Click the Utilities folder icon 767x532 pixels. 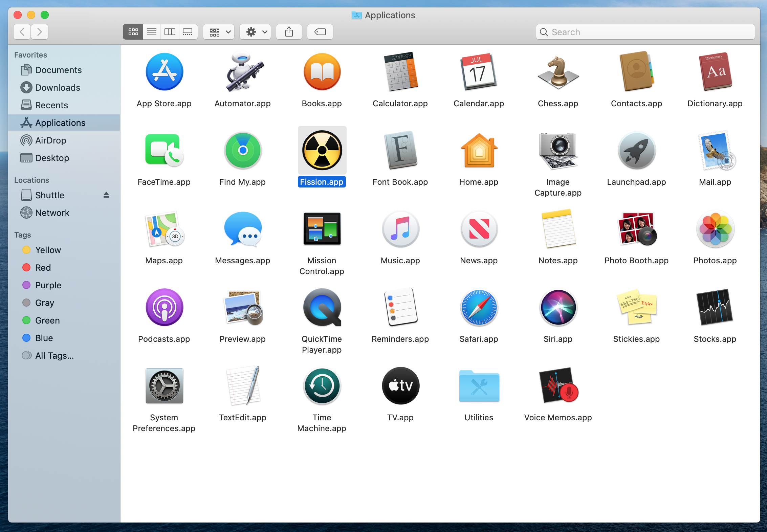point(479,386)
